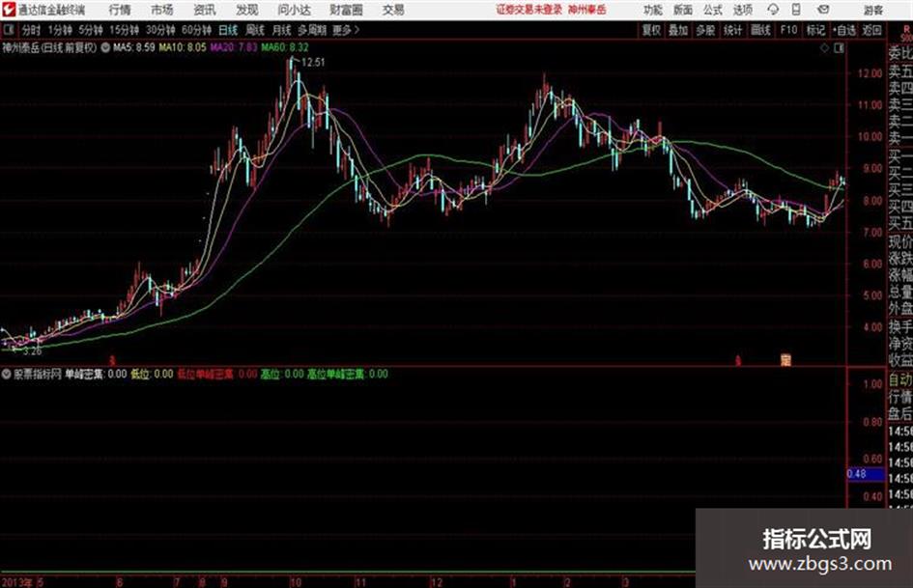Toggle the side panel icon at chart top-right
The width and height of the screenshot is (913, 588).
(839, 48)
